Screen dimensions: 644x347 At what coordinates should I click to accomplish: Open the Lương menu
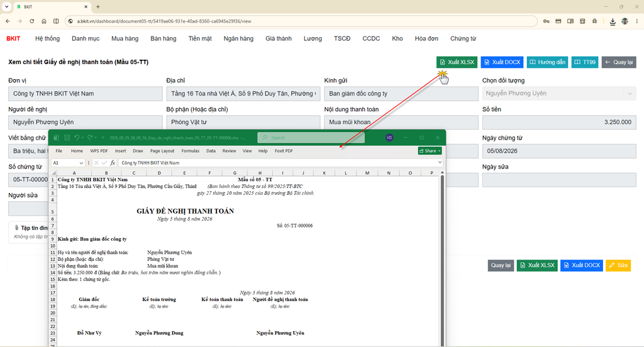pos(313,38)
